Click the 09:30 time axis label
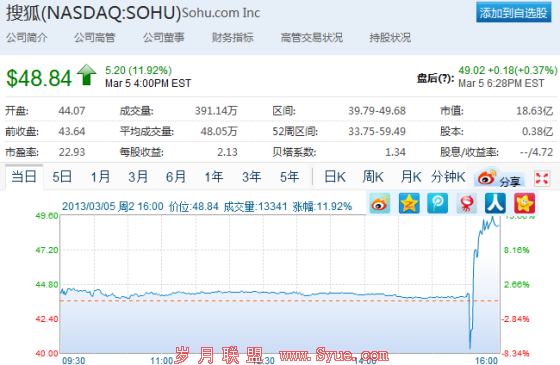The width and height of the screenshot is (560, 365). pyautogui.click(x=74, y=360)
